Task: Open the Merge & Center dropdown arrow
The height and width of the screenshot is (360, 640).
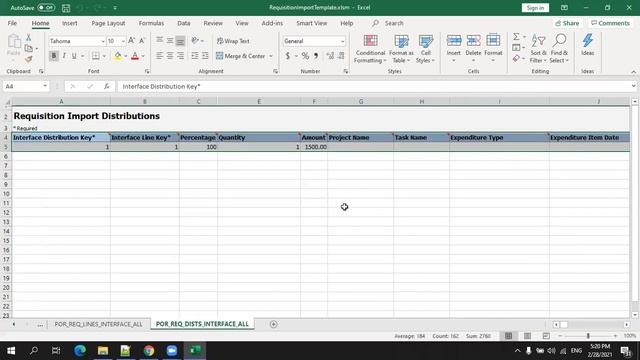Action: click(x=271, y=56)
